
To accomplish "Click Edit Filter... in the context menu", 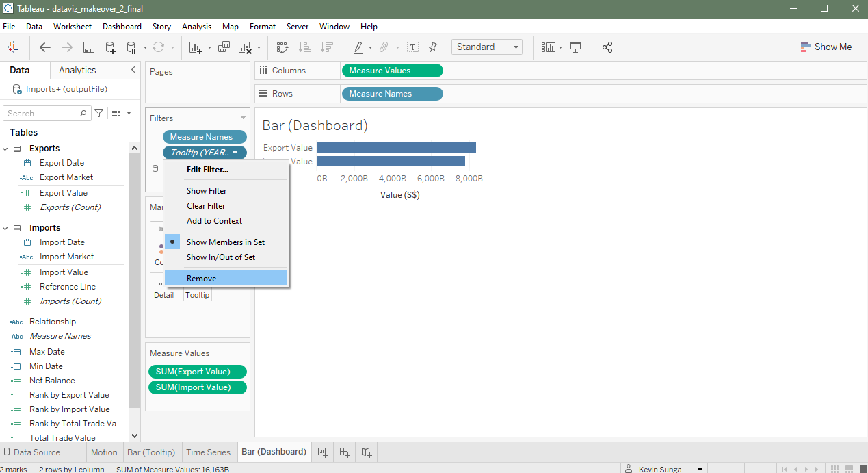I will (207, 170).
